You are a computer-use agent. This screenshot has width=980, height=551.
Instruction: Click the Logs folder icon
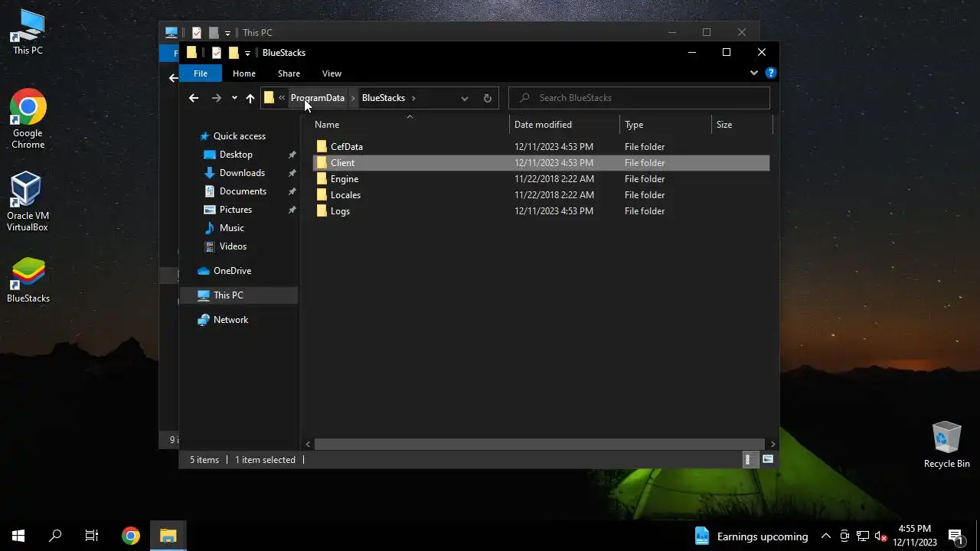click(x=322, y=210)
